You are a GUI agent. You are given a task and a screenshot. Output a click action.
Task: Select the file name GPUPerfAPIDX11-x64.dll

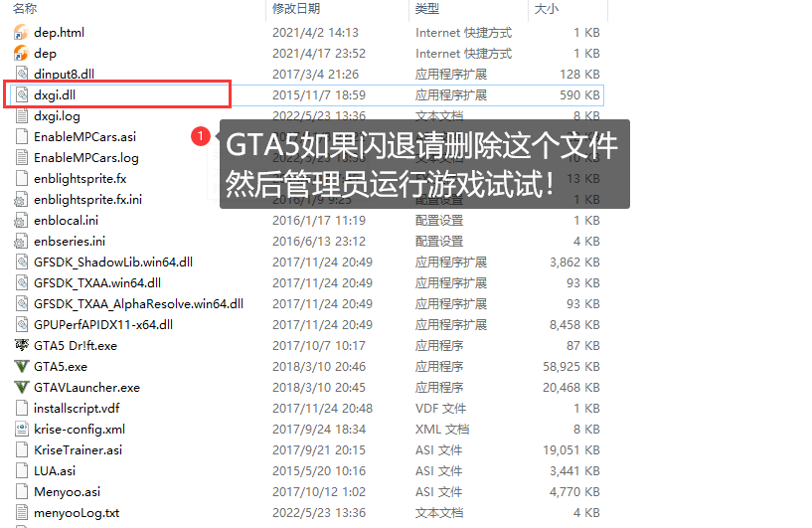click(103, 325)
